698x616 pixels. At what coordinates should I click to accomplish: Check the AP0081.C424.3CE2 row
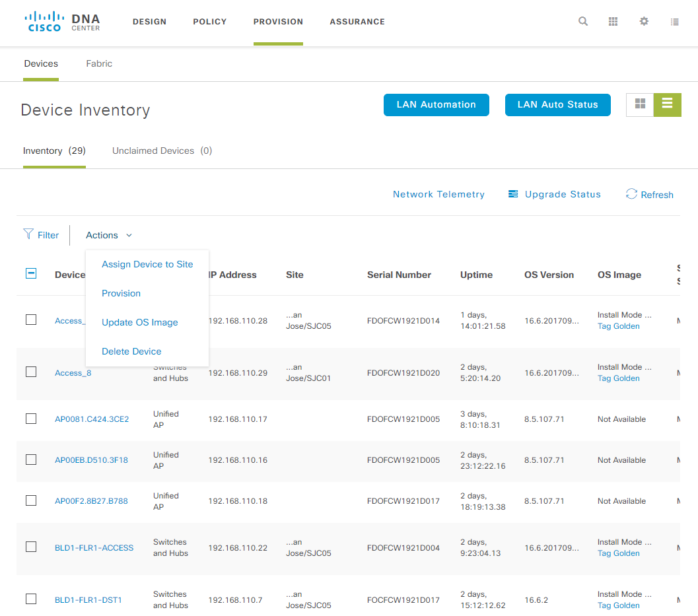pyautogui.click(x=31, y=419)
